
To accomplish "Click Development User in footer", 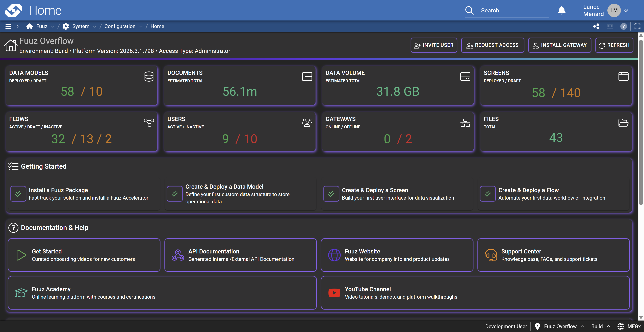I will (x=506, y=326).
